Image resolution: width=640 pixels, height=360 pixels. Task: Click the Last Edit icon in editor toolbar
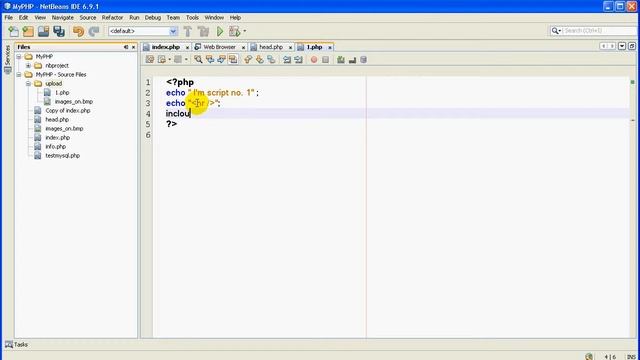150,60
